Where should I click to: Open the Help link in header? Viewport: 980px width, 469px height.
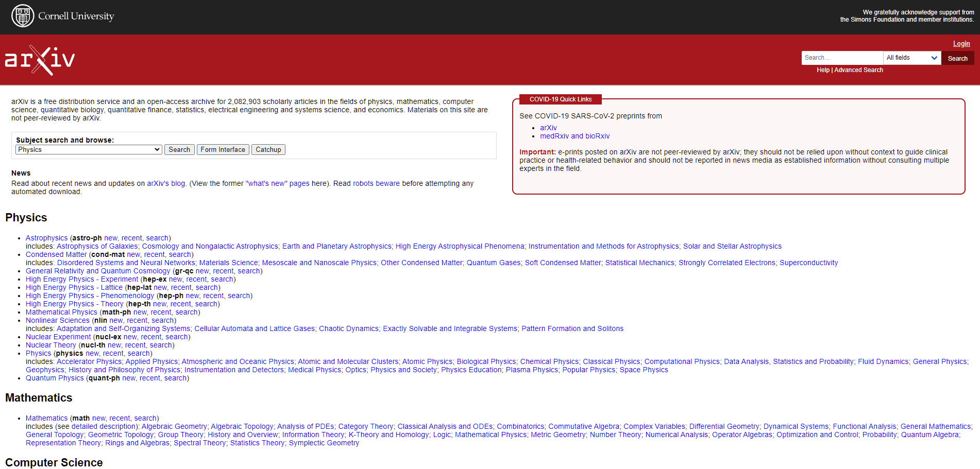(x=823, y=70)
